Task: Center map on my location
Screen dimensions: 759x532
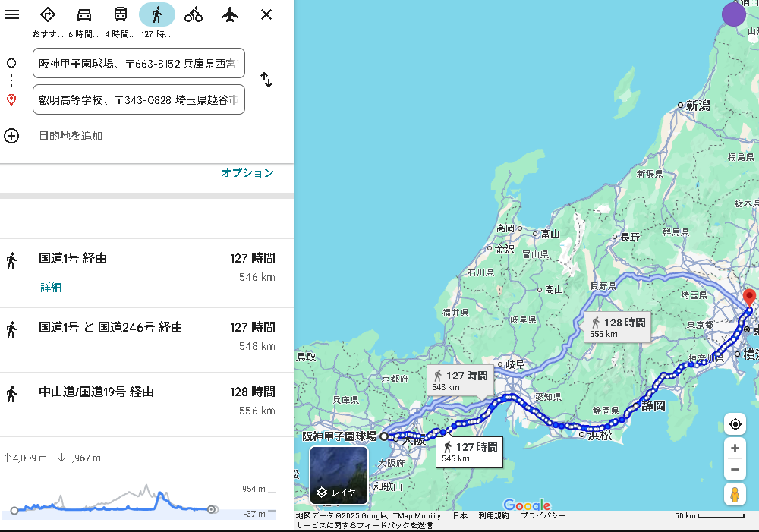Action: (x=735, y=424)
